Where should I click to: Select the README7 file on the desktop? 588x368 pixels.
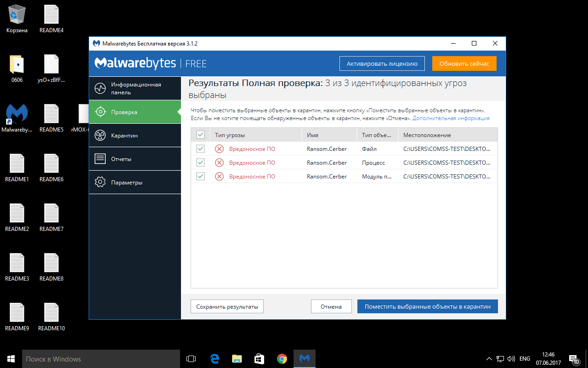point(51,218)
